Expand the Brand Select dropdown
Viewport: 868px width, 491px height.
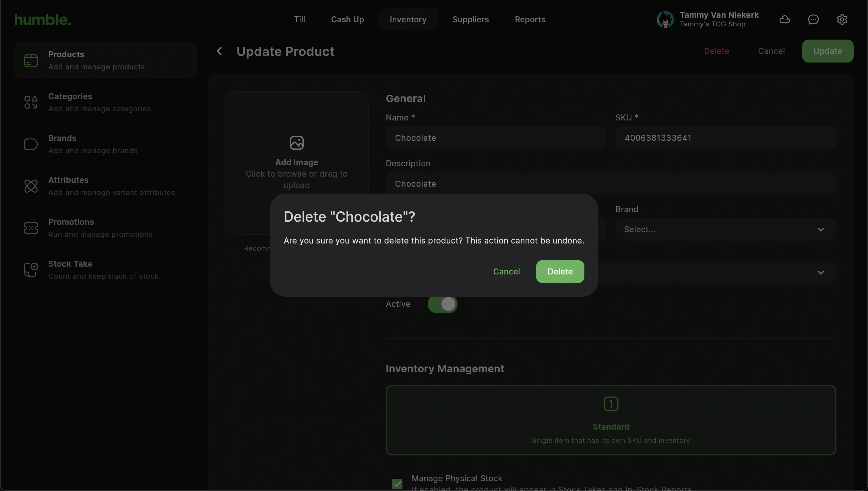coord(725,229)
